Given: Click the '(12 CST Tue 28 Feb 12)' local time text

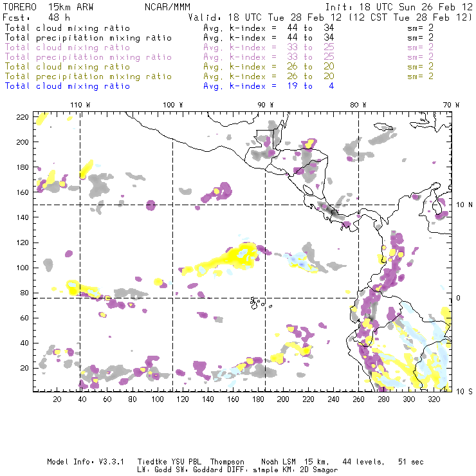Looking at the screenshot, I should coord(410,17).
